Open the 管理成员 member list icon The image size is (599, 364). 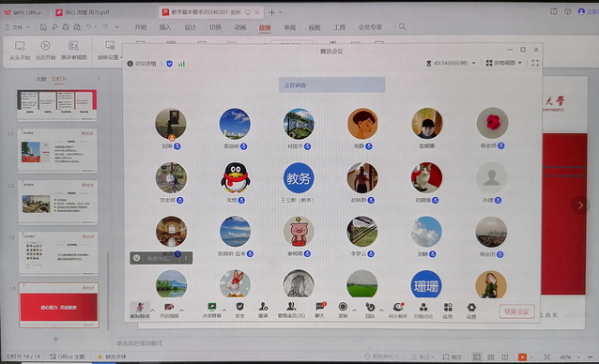click(x=291, y=310)
